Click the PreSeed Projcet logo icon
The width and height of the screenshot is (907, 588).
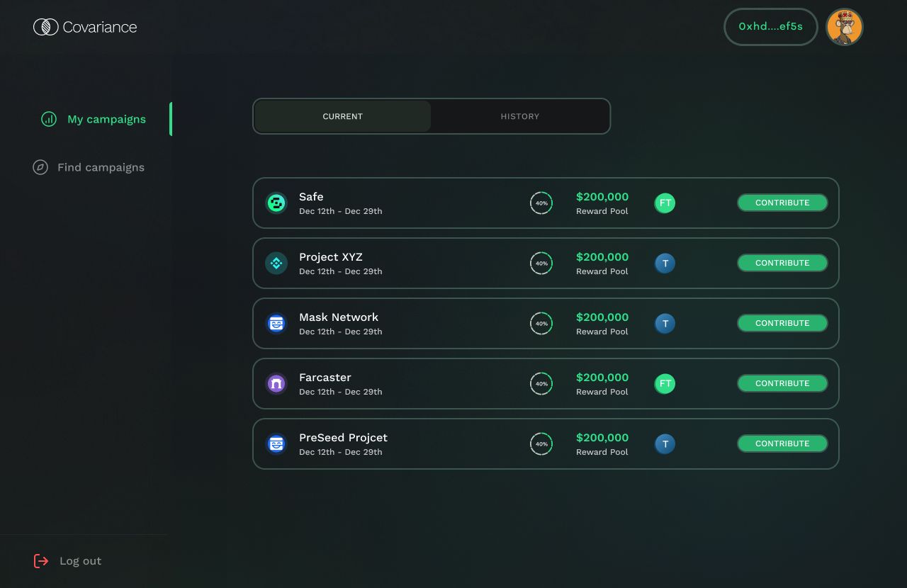276,443
